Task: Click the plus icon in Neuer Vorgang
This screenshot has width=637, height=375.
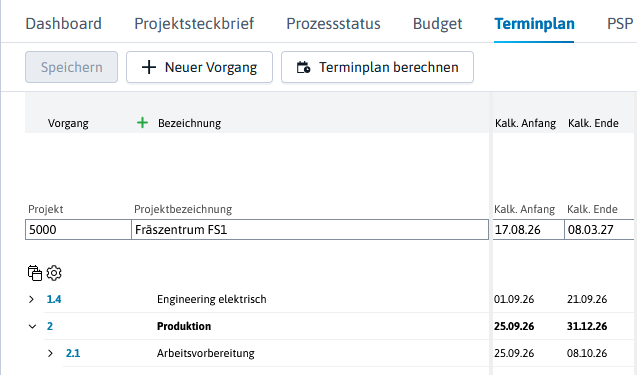Action: point(149,67)
